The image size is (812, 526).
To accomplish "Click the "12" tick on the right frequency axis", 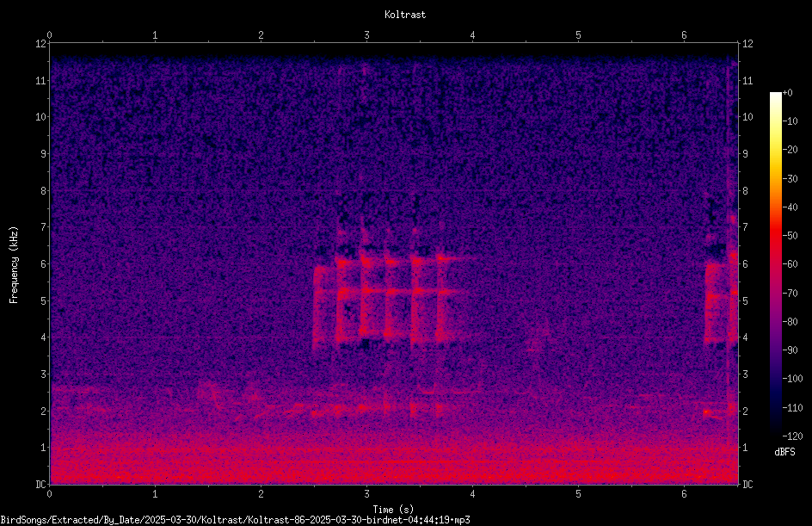I will coord(747,44).
